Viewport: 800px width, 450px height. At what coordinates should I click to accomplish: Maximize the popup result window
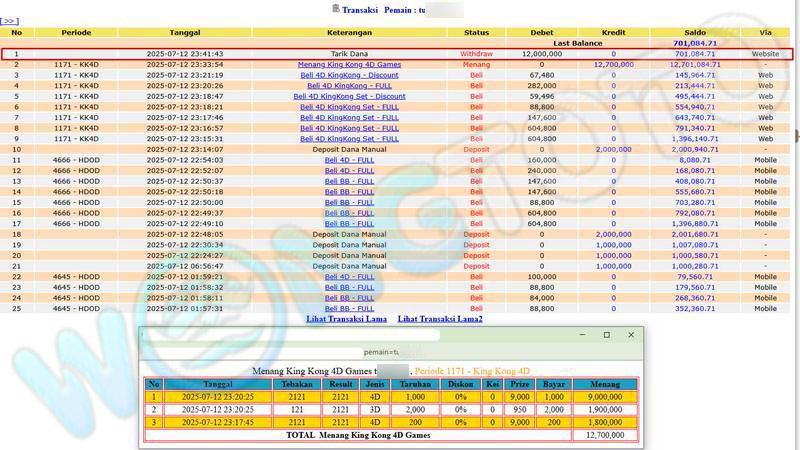(x=605, y=335)
